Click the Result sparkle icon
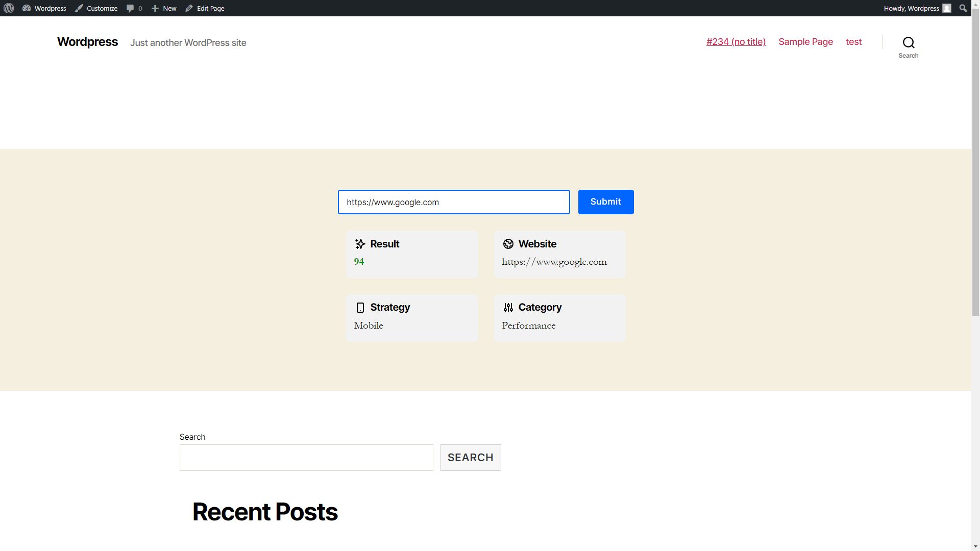This screenshot has height=551, width=980. 360,244
